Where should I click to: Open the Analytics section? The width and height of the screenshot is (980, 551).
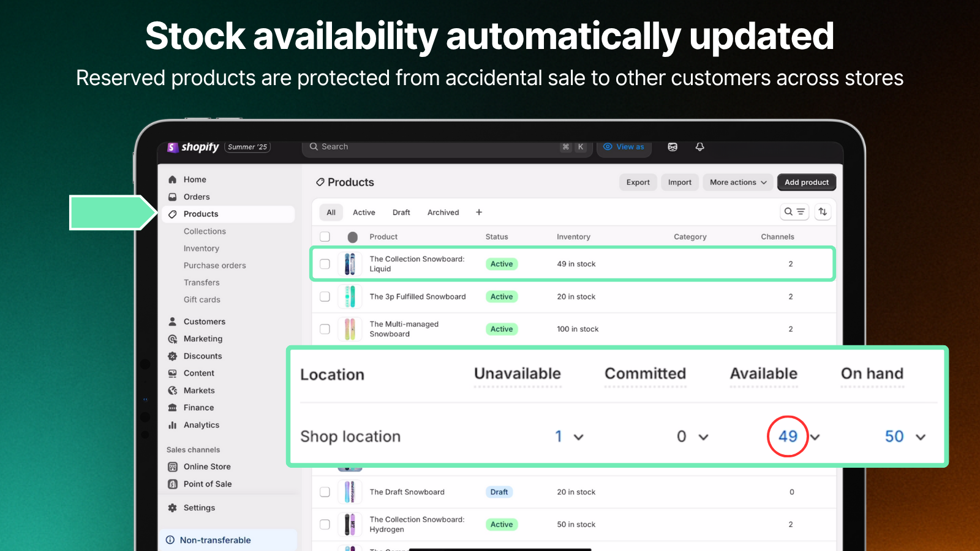pos(201,425)
